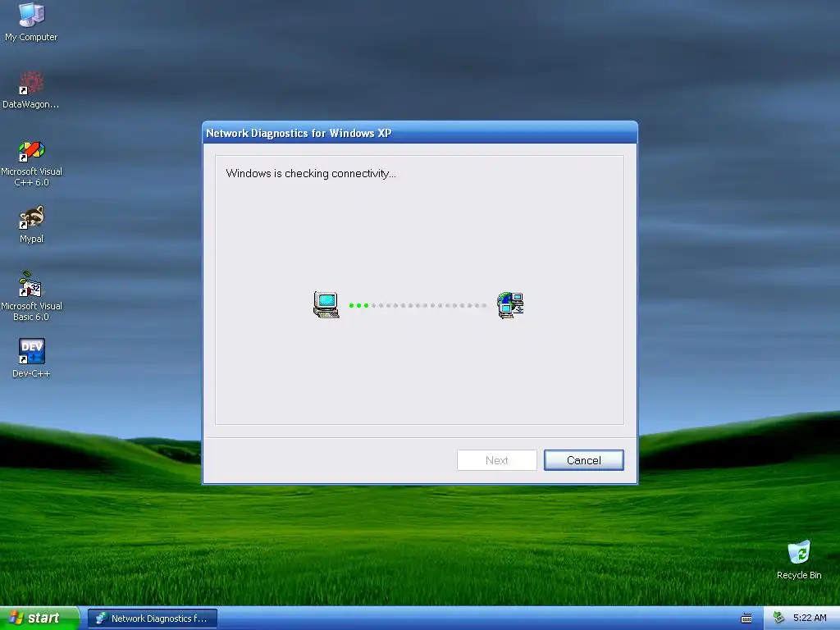This screenshot has height=630, width=840.
Task: Select the Microsoft Visual Basic 6.0 shortcut
Action: (31, 295)
